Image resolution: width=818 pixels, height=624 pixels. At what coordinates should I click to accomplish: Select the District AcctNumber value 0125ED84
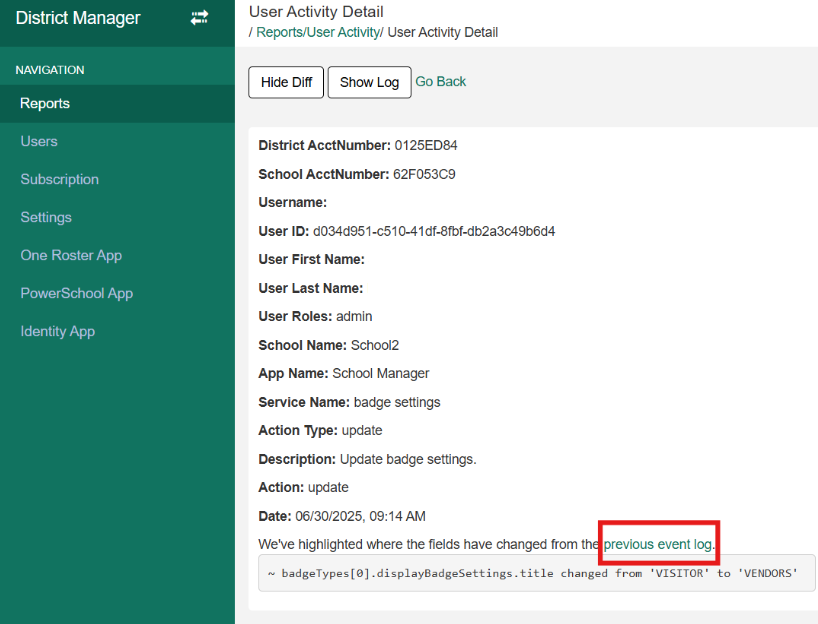tap(426, 146)
